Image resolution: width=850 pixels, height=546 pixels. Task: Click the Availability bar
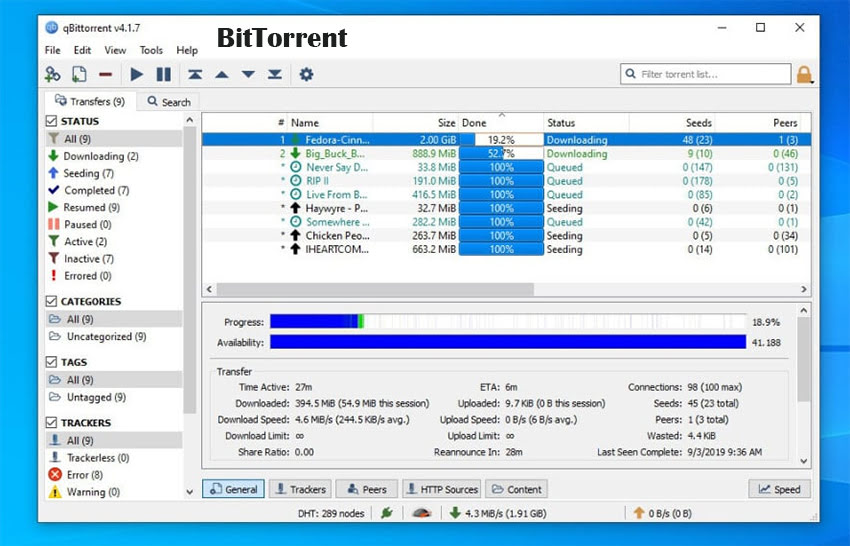coord(508,342)
